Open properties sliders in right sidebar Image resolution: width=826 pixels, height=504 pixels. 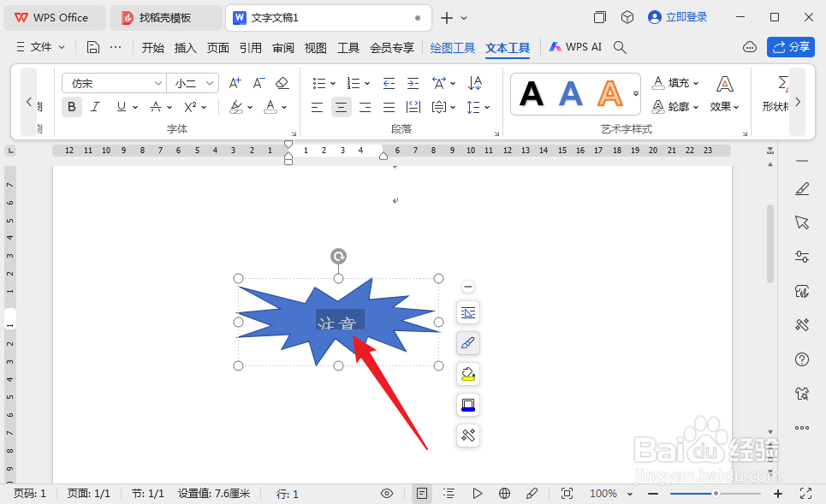coord(802,257)
